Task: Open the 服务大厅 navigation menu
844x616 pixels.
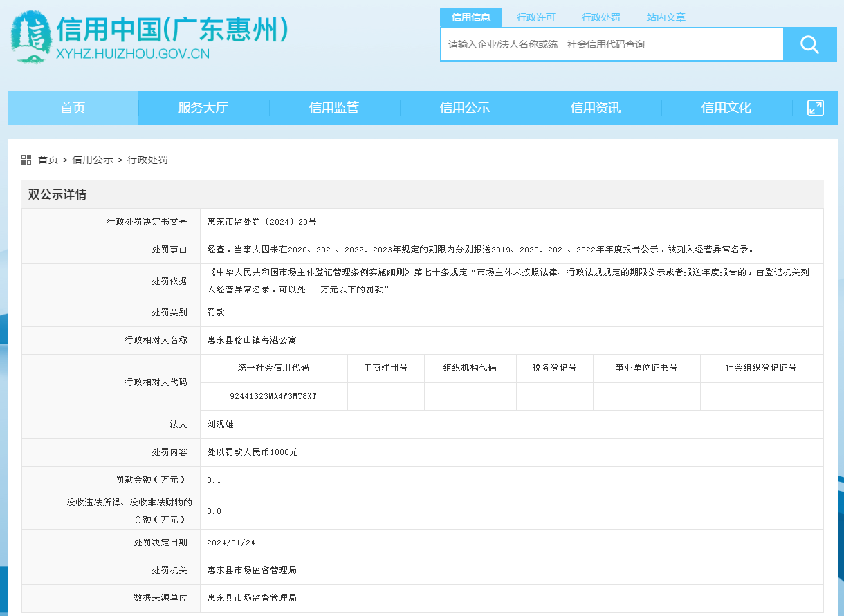Action: [203, 108]
